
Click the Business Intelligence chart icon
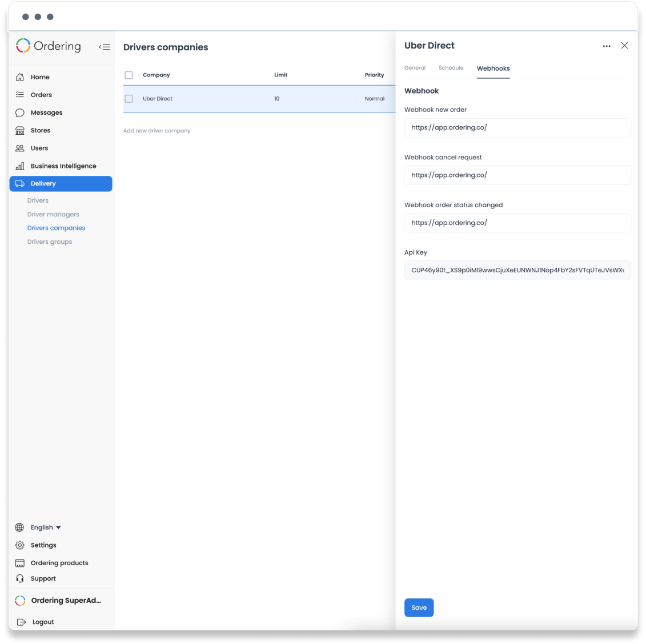click(x=20, y=166)
